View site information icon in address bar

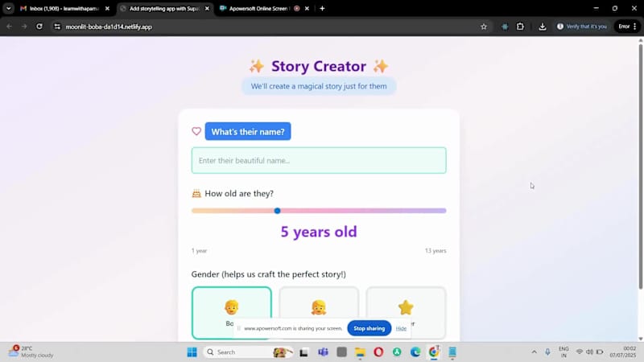point(57,27)
